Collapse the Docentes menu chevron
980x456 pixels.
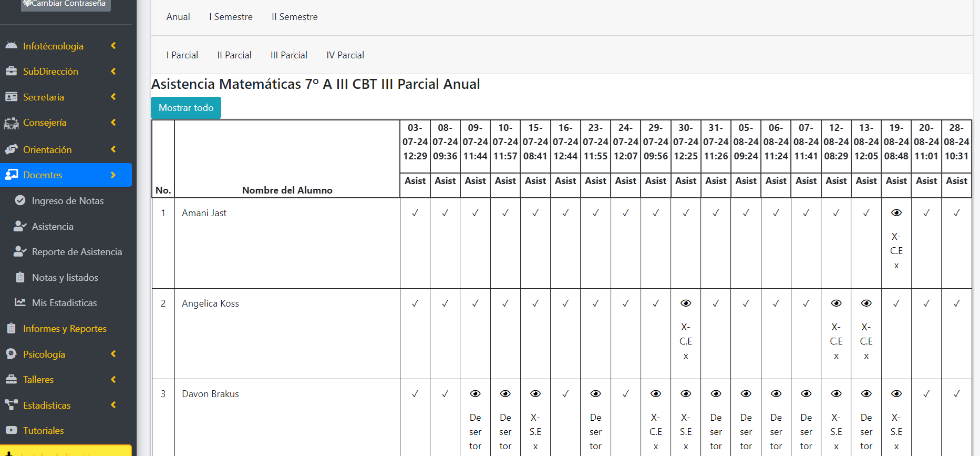(113, 175)
